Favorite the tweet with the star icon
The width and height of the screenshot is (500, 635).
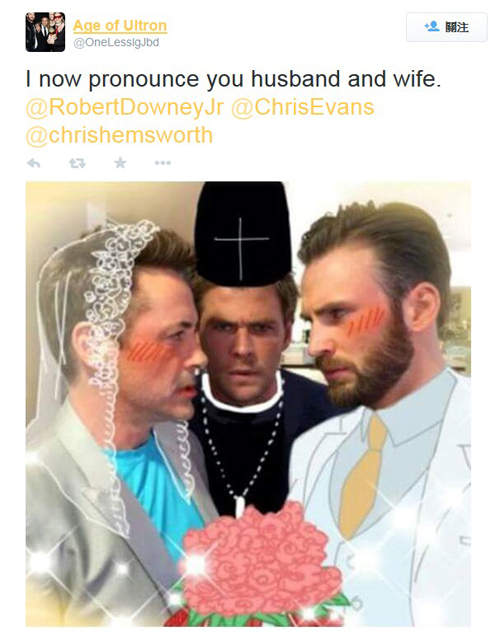pos(120,163)
